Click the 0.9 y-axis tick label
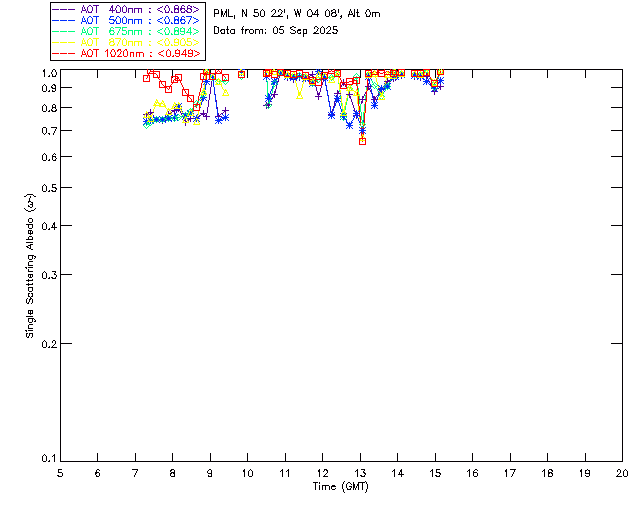Image resolution: width=640 pixels, height=512 pixels. (49, 88)
